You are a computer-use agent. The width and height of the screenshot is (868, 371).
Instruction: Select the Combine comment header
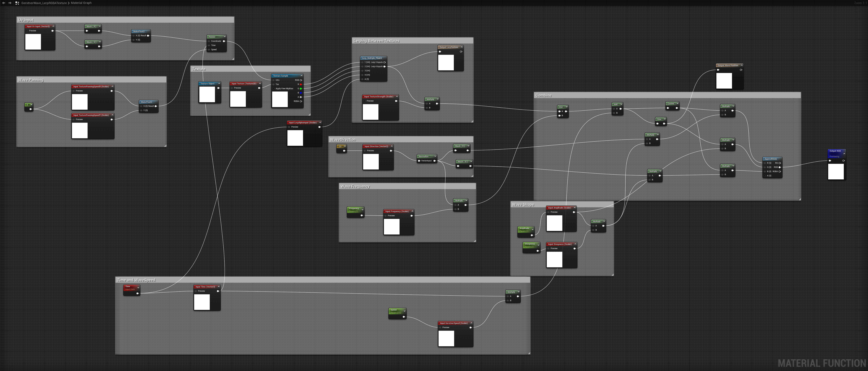[667, 95]
